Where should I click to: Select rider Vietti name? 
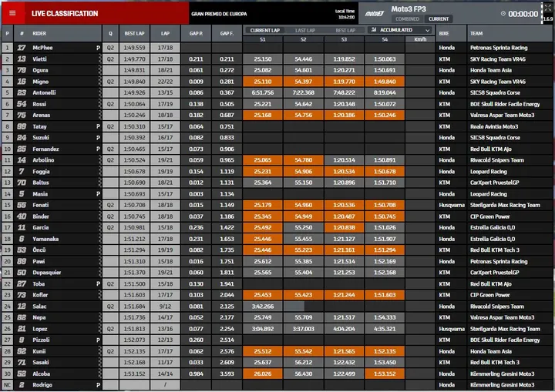tap(39, 59)
